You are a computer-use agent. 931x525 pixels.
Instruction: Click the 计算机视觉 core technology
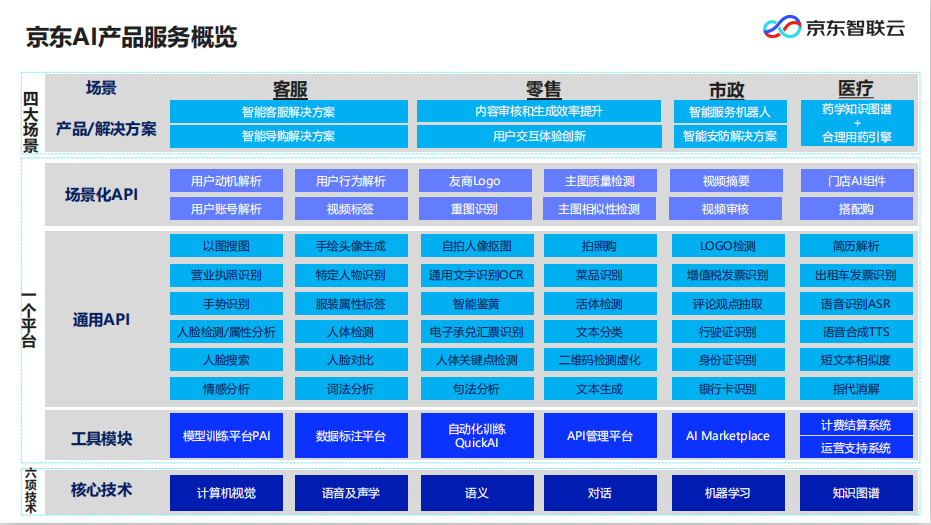[x=226, y=492]
